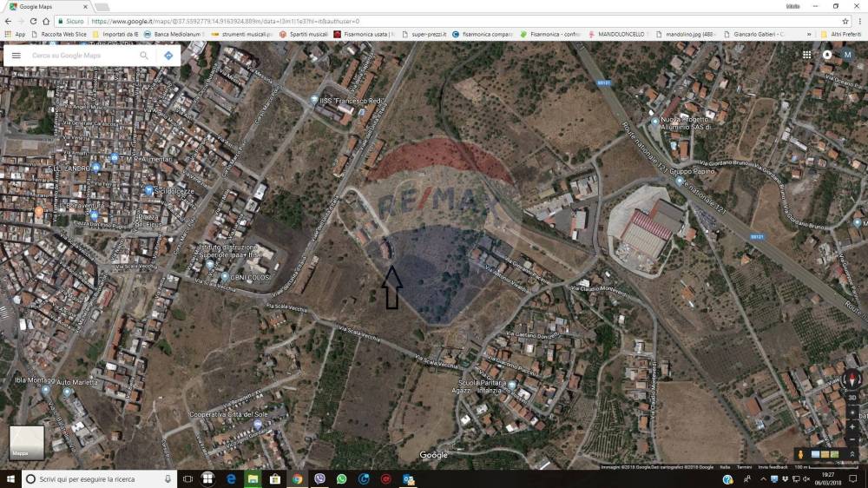Screen dimensions: 868x488
Task: Click the Windows taskbar search box
Action: click(100, 479)
